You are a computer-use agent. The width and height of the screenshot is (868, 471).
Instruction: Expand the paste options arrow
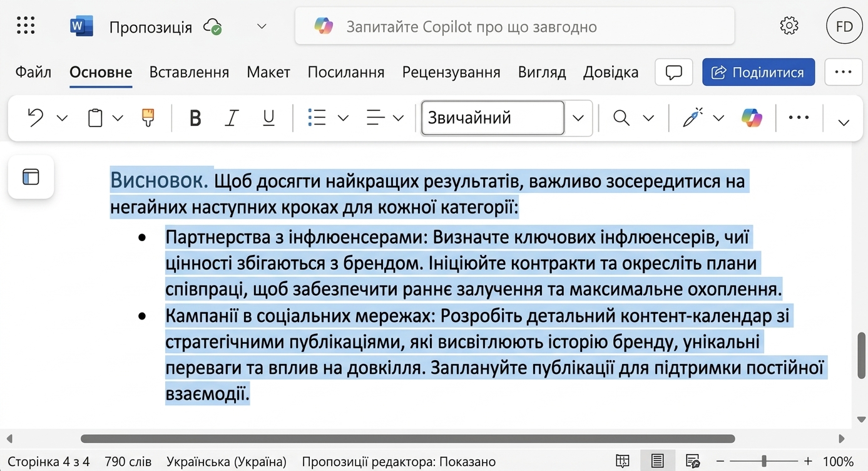(x=118, y=118)
